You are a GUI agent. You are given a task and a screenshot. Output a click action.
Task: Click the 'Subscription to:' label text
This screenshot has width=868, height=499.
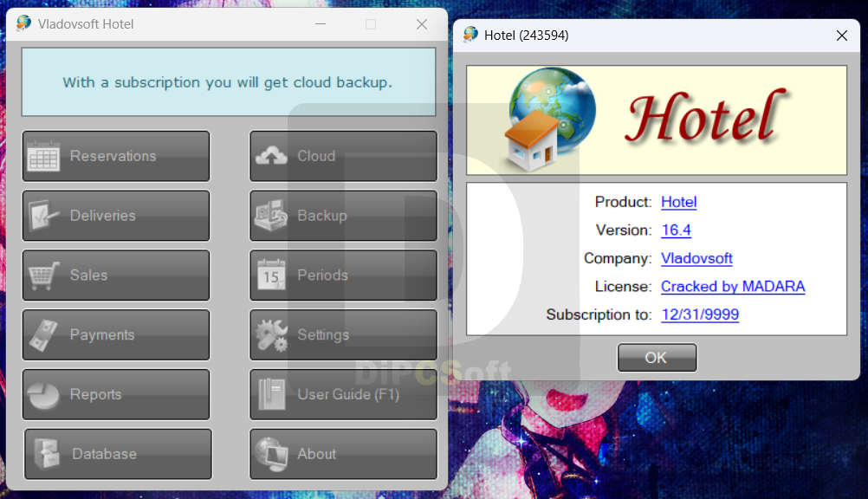599,315
